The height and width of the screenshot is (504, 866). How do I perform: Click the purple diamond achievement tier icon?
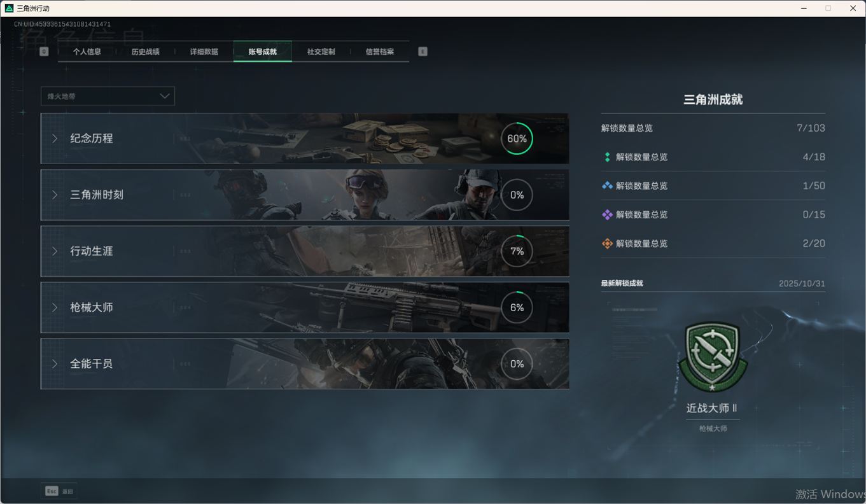tap(607, 215)
